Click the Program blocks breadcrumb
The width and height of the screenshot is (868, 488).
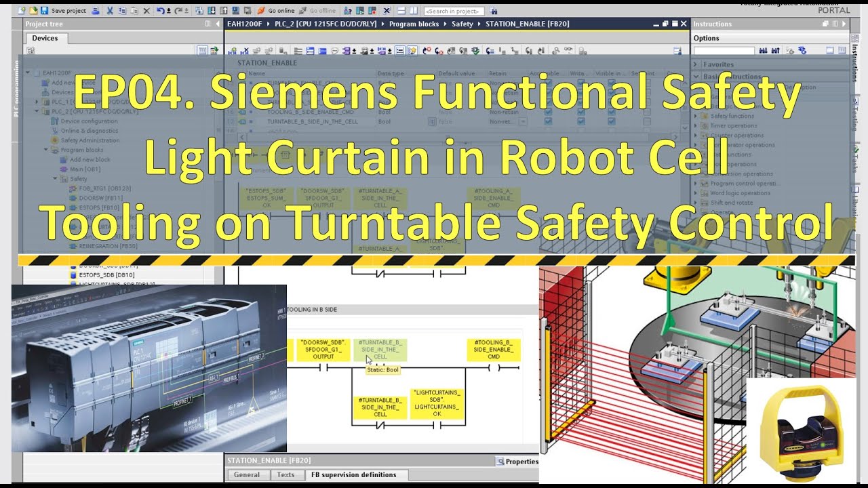pos(414,24)
